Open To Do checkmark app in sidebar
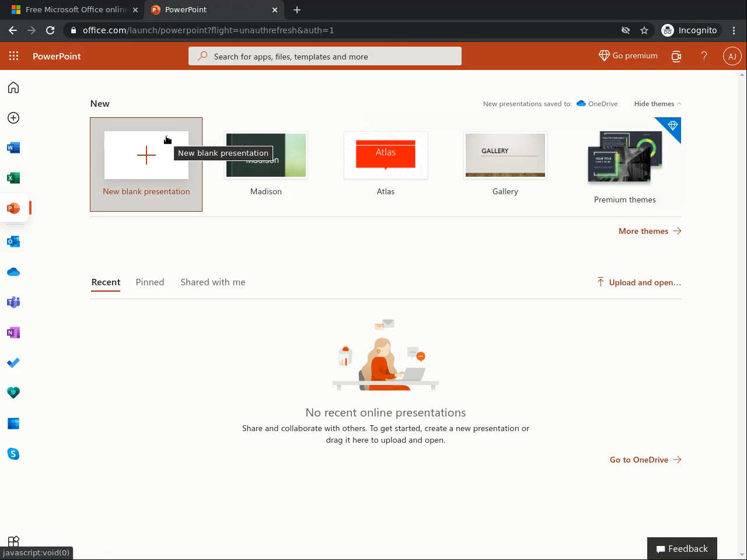Viewport: 747px width, 560px height. coord(13,363)
